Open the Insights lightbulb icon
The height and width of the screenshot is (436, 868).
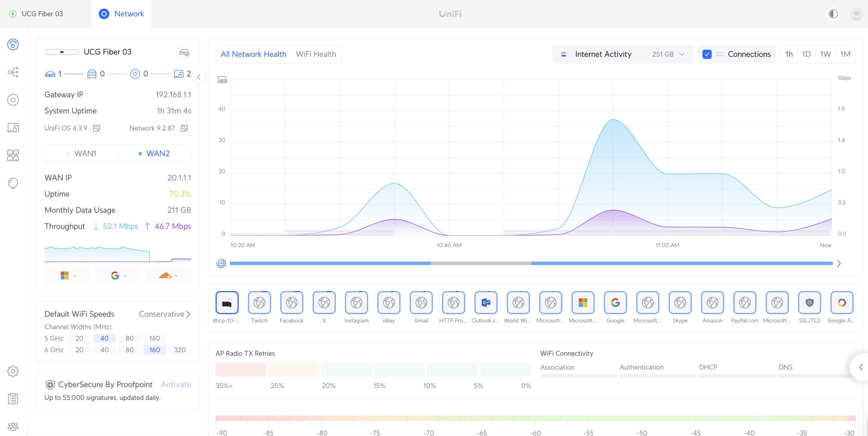tap(13, 183)
